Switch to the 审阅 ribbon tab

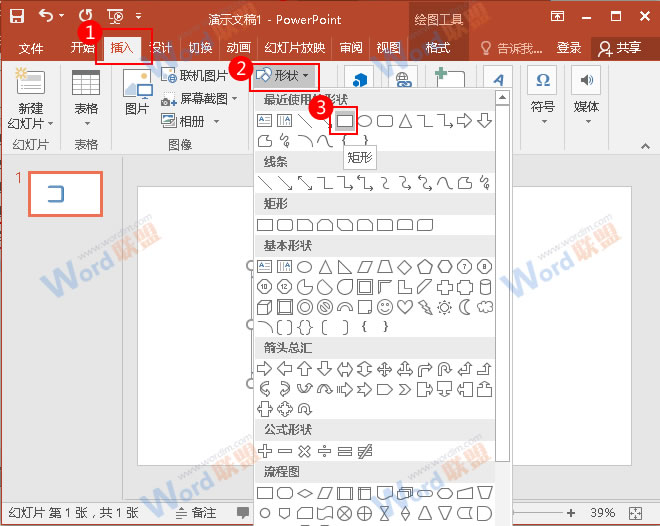[x=351, y=48]
